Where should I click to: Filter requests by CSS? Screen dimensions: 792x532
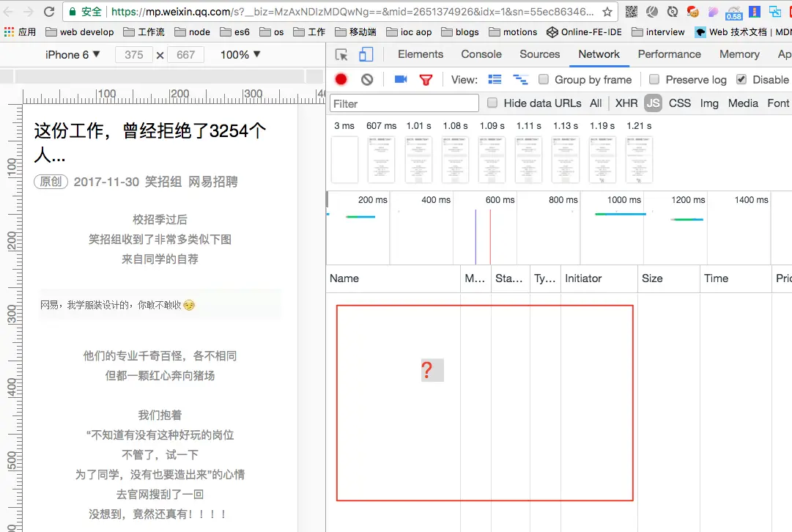[680, 103]
